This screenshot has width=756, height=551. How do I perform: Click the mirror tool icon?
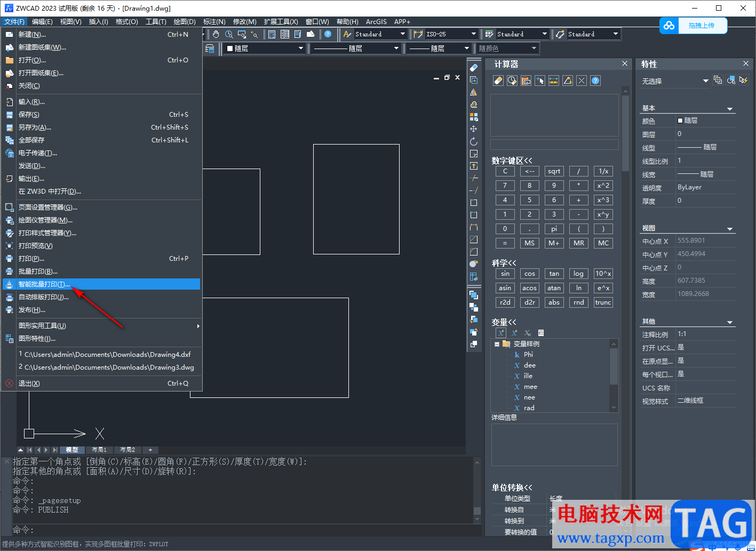(474, 92)
